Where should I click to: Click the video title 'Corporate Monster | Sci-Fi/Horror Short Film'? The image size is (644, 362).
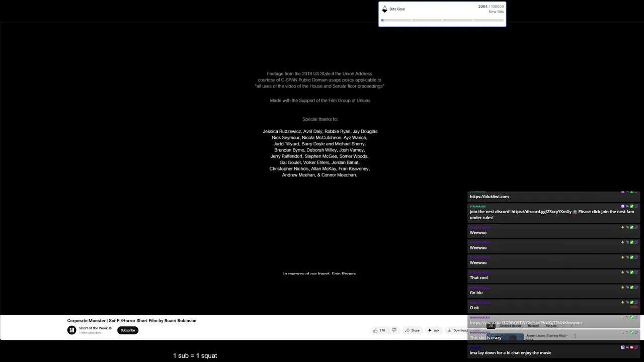pos(132,321)
